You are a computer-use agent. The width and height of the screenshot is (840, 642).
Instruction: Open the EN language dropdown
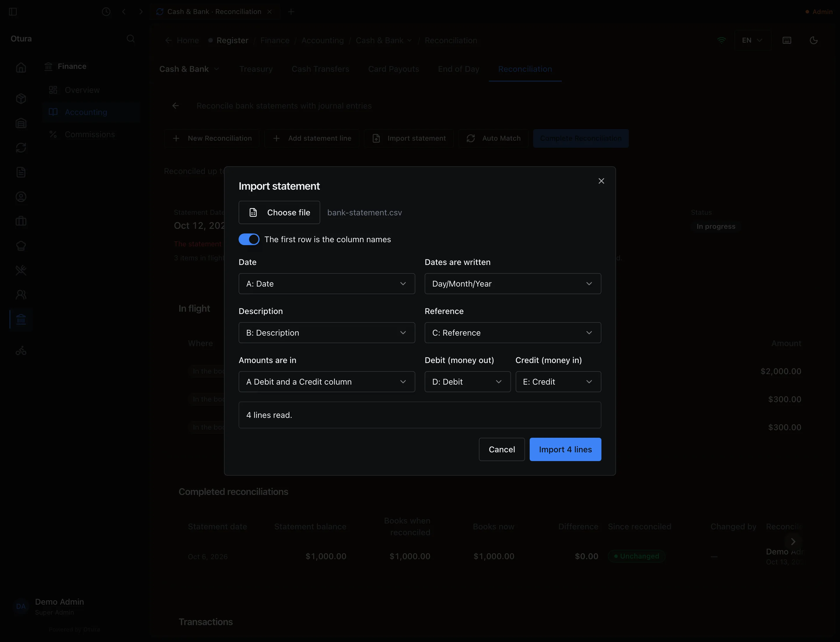[752, 40]
